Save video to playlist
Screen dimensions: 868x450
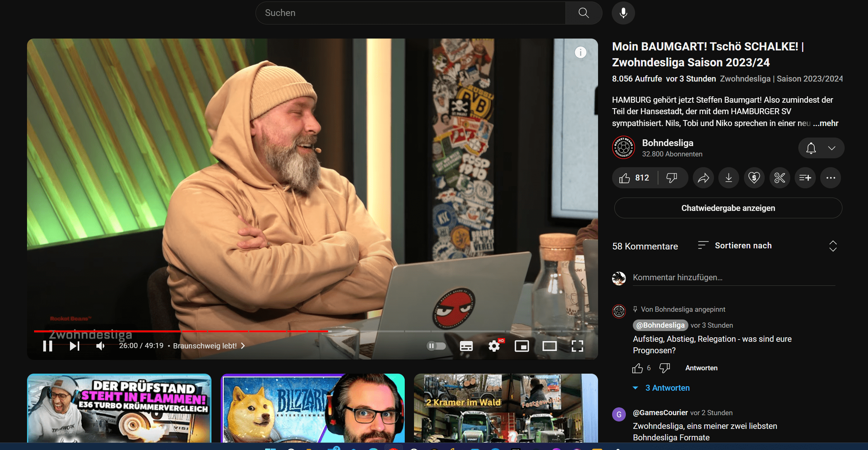[805, 178]
